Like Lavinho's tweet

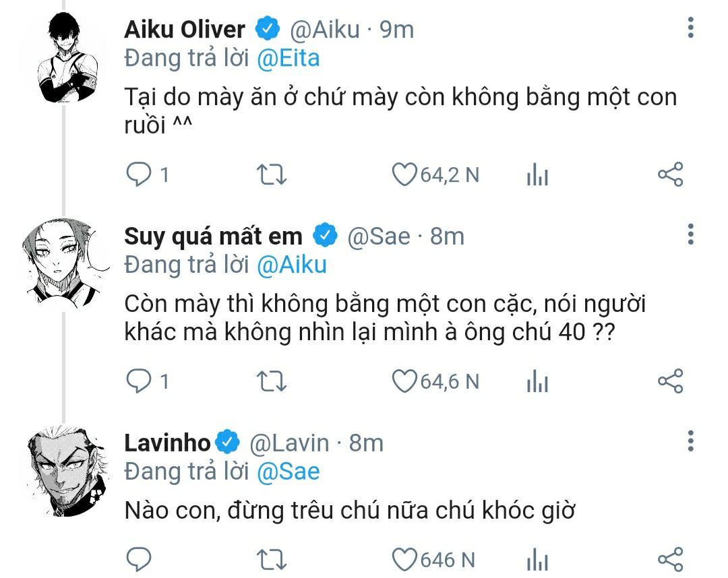tap(404, 559)
